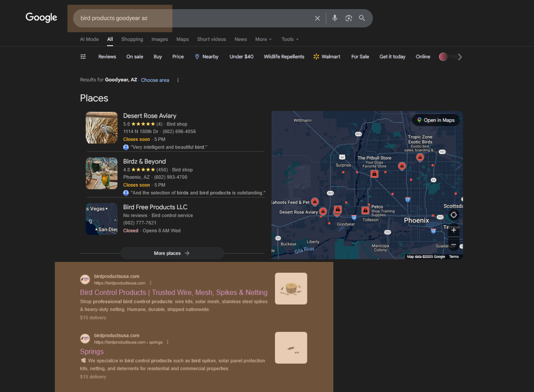Click the Desert Rose Aviary thumbnail
The width and height of the screenshot is (534, 392).
(101, 128)
